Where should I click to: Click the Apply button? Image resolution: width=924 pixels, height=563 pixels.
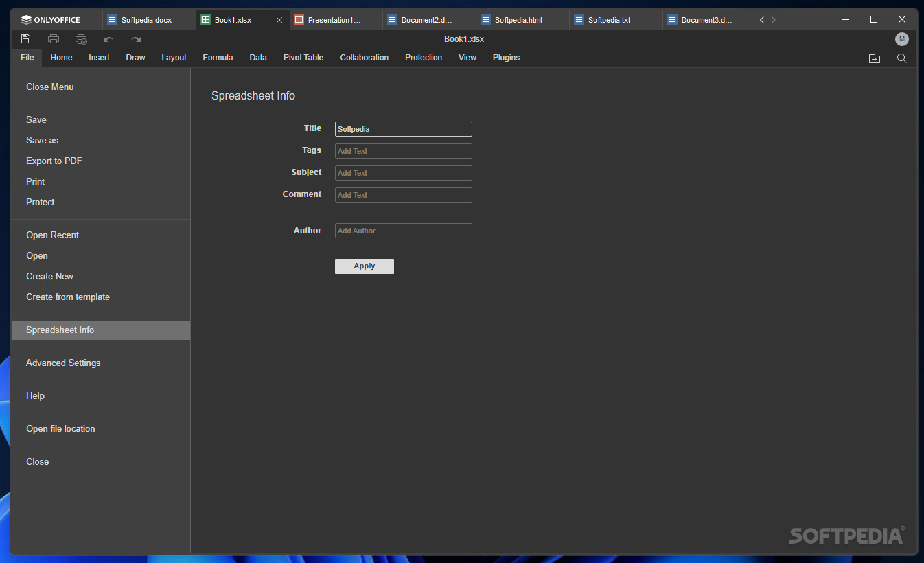[x=365, y=266]
